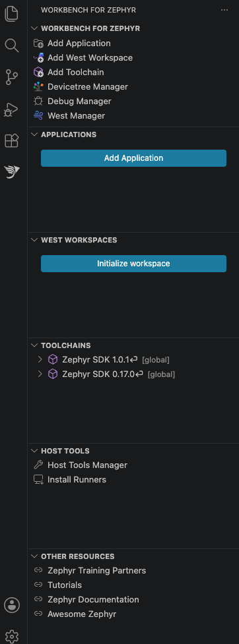Collapse the Toolchains section
The height and width of the screenshot is (644, 239).
pos(34,345)
